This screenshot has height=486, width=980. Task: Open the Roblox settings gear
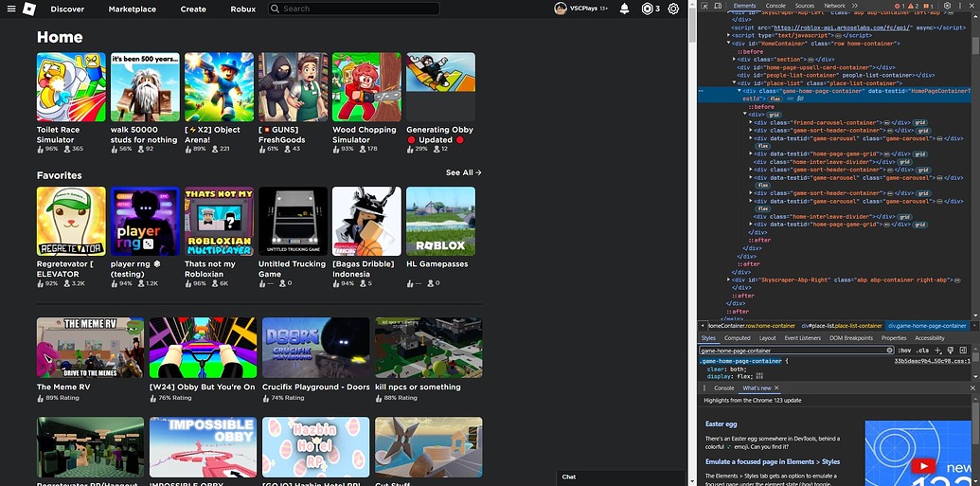click(673, 9)
